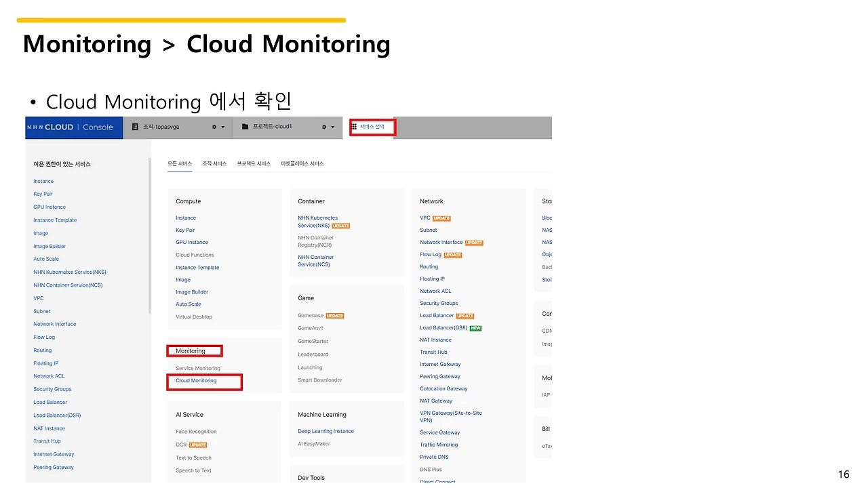Open GameAnvil in the Game card
This screenshot has width=868, height=488.
[x=311, y=328]
